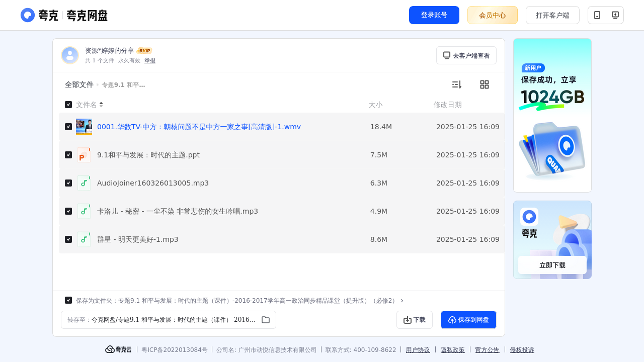
Task: Click the 大小 column header
Action: click(375, 105)
